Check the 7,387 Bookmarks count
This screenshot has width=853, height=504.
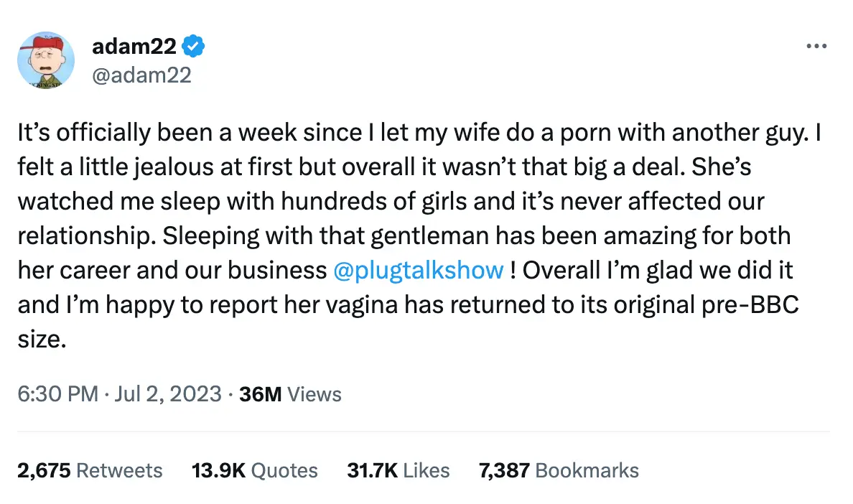coord(503,470)
